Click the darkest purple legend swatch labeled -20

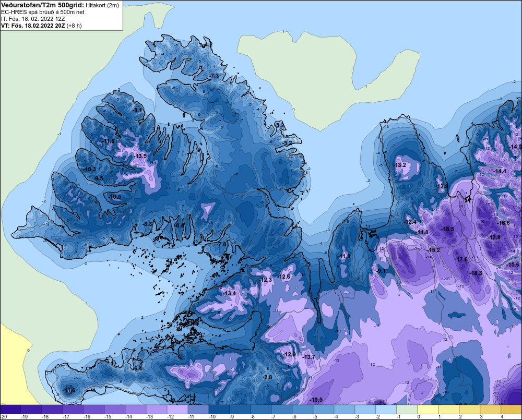point(10,410)
